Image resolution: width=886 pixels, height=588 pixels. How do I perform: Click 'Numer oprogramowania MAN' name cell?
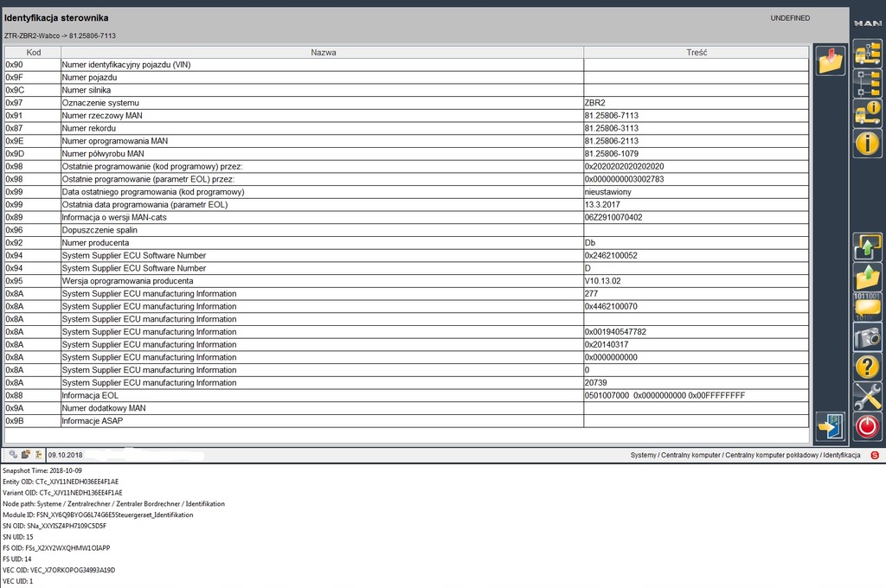click(322, 141)
